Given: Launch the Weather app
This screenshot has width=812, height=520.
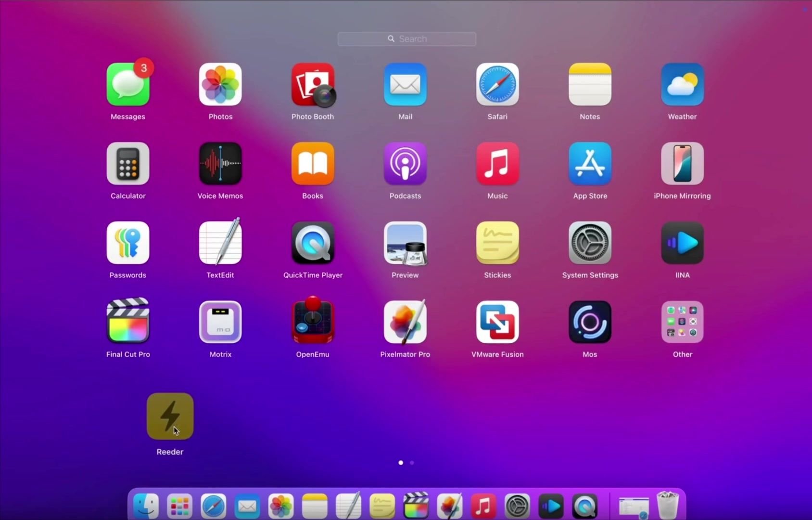Looking at the screenshot, I should [682, 84].
